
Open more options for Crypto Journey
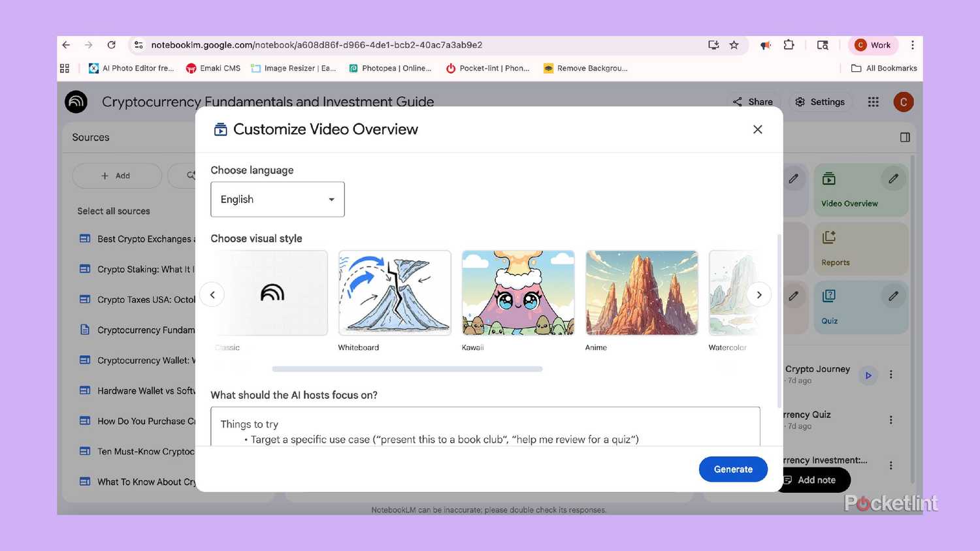tap(890, 375)
